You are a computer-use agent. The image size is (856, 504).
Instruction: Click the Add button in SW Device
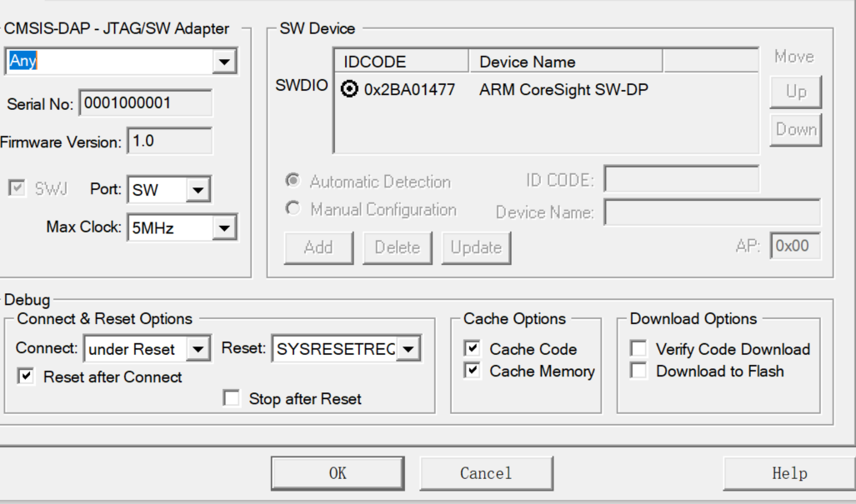pos(318,247)
